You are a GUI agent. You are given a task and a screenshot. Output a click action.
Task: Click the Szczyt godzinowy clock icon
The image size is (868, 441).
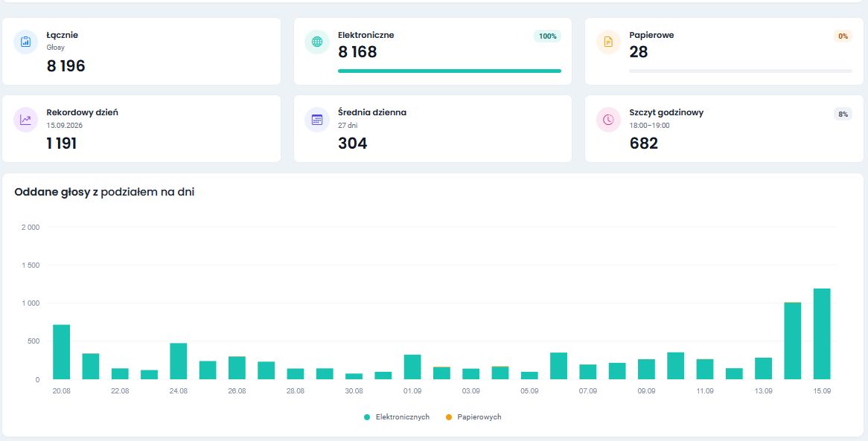[x=608, y=120]
